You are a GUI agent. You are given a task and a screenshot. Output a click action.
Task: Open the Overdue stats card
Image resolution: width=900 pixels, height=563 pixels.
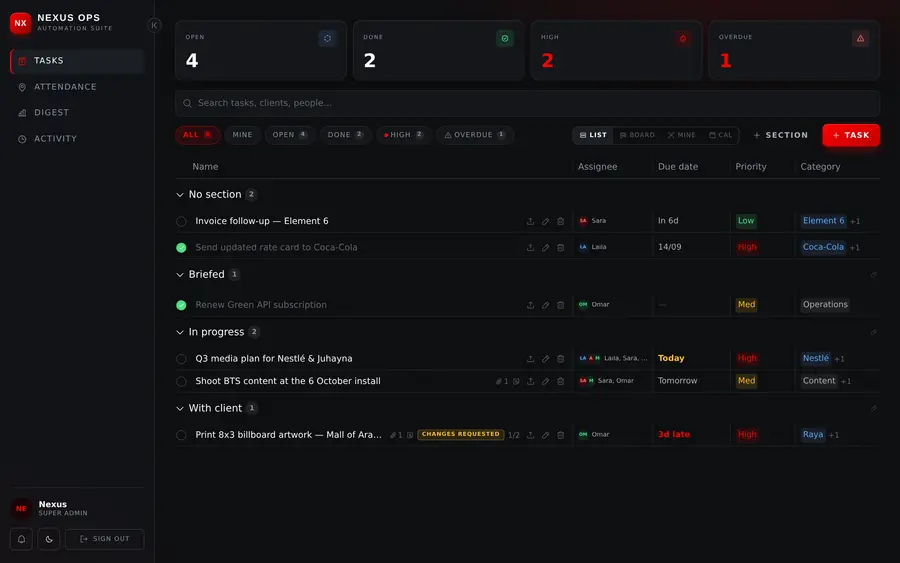pyautogui.click(x=794, y=51)
